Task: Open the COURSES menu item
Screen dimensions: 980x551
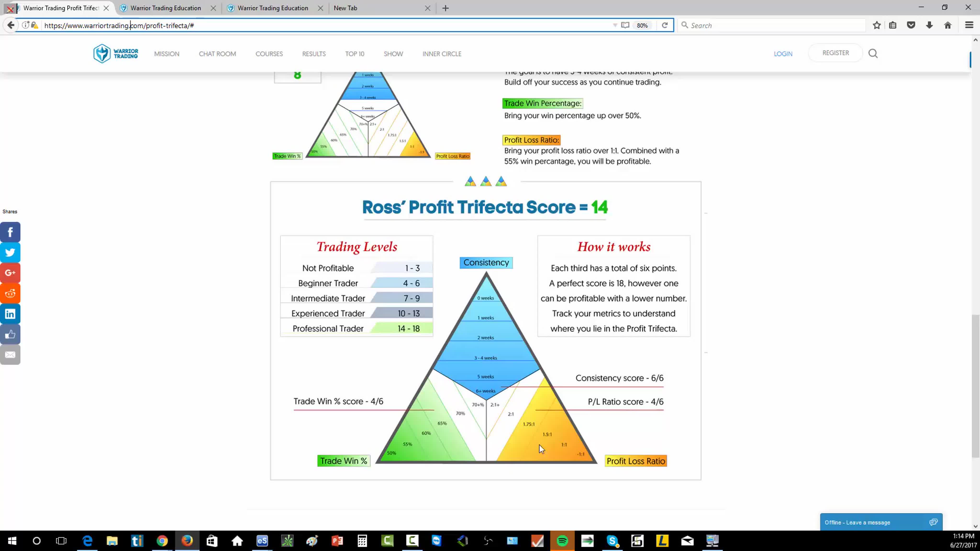Action: tap(269, 54)
